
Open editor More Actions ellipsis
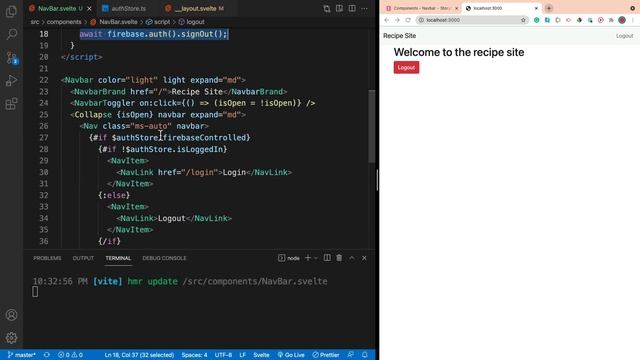pyautogui.click(x=364, y=8)
